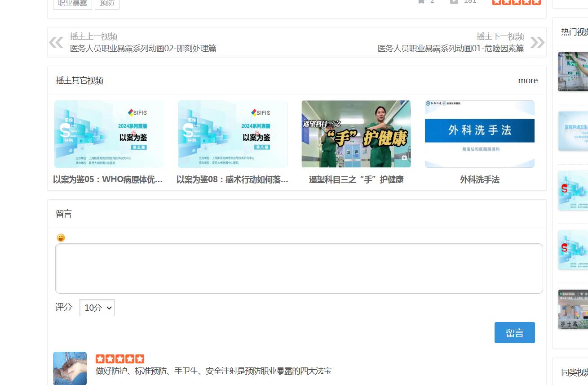Click the share icon next to the 181 count
The height and width of the screenshot is (385, 588).
(454, 2)
